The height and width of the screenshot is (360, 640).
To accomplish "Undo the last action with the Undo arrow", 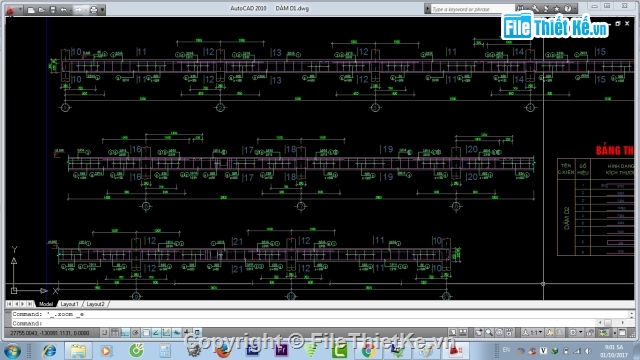I will [x=64, y=10].
